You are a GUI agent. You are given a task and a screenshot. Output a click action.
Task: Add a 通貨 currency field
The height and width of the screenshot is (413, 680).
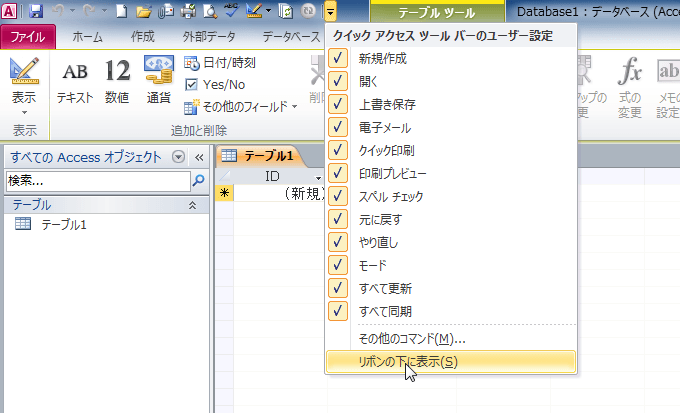click(x=159, y=80)
